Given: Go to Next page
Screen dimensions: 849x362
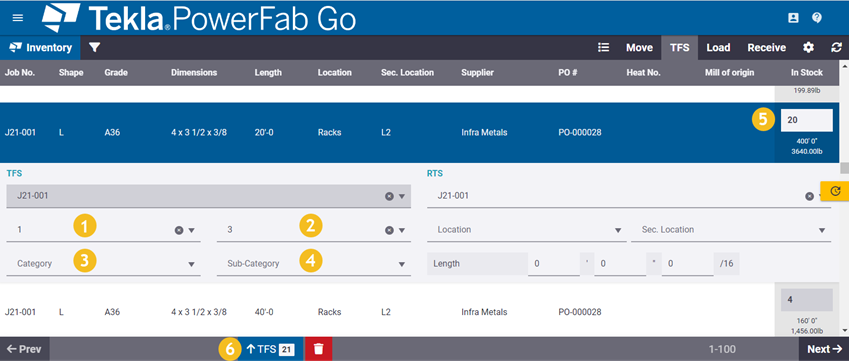Looking at the screenshot, I should point(824,349).
